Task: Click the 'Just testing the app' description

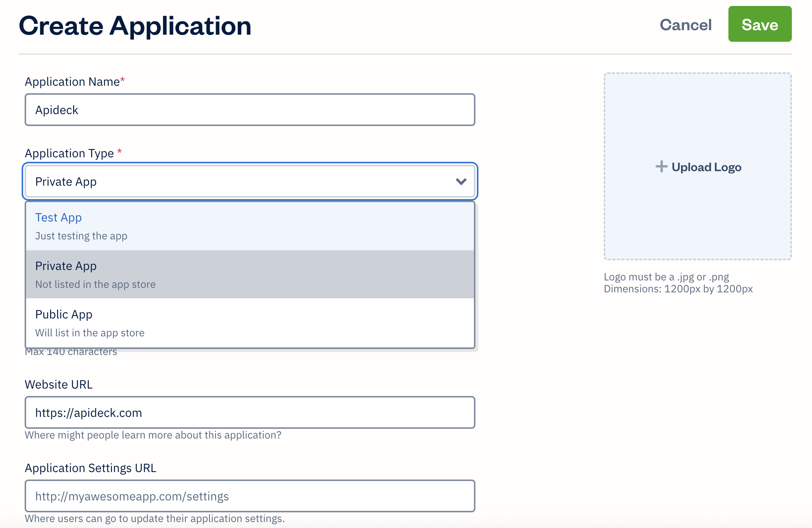Action: point(81,236)
